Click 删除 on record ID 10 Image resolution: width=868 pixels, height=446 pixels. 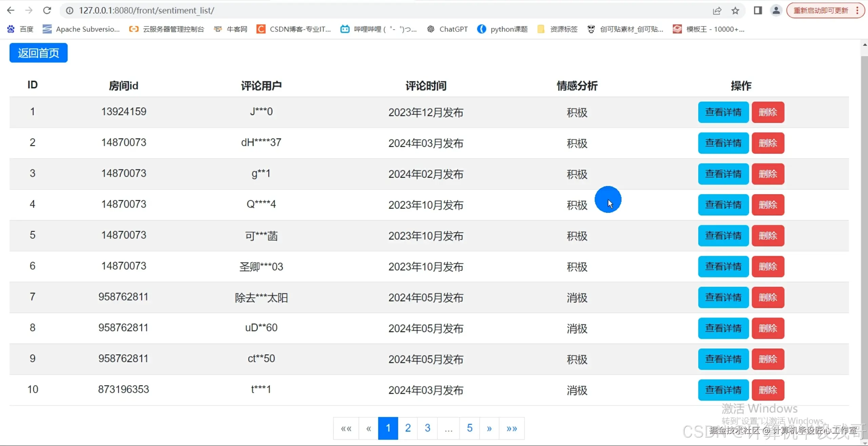click(x=768, y=389)
